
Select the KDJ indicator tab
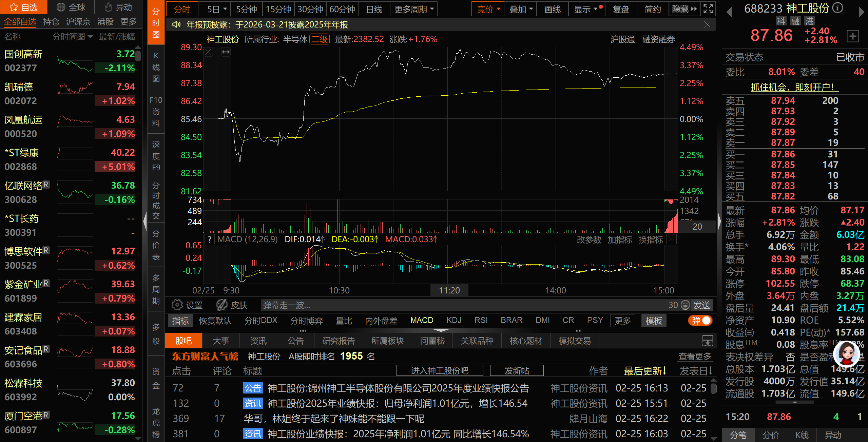tap(454, 321)
